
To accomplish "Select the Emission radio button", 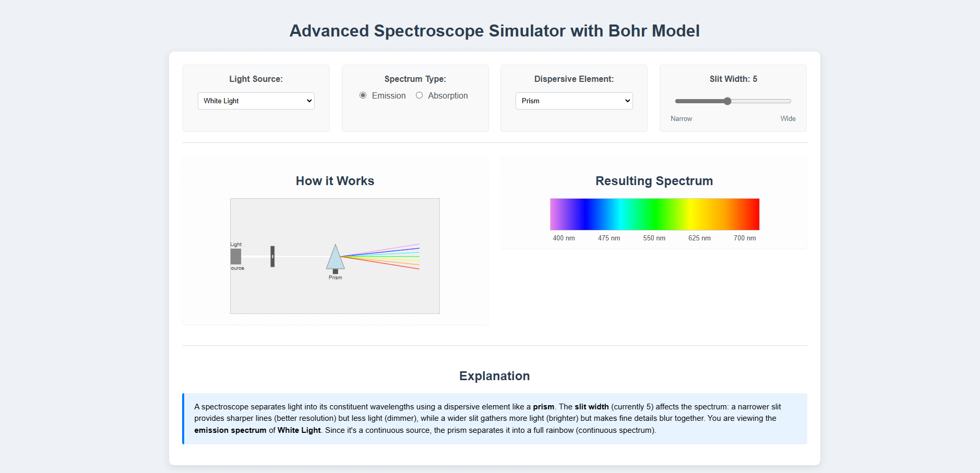I will coord(363,95).
